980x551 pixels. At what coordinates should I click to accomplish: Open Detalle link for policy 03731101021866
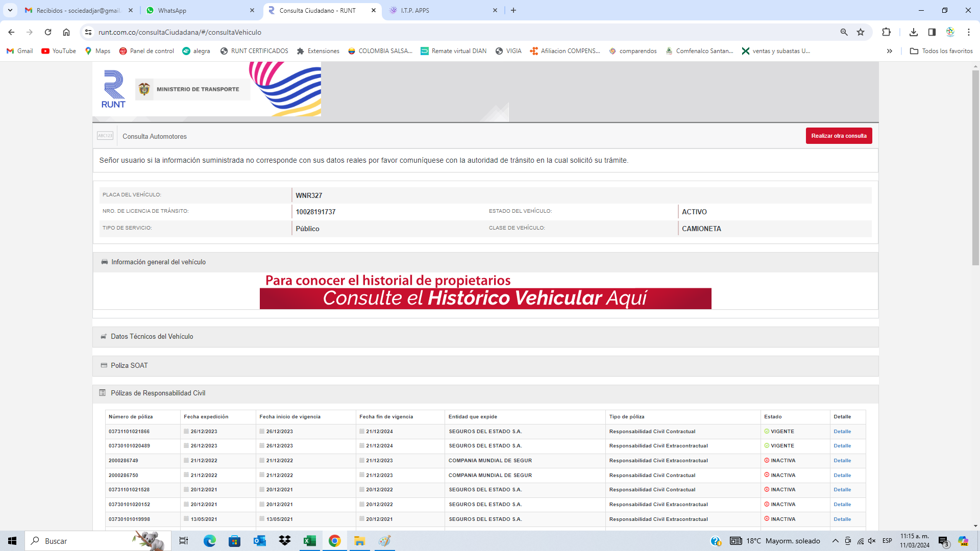pos(842,432)
